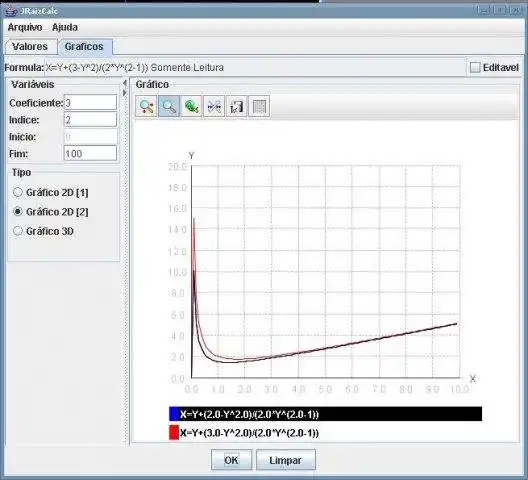Select the highlighted zoom magnifier tool

(169, 106)
